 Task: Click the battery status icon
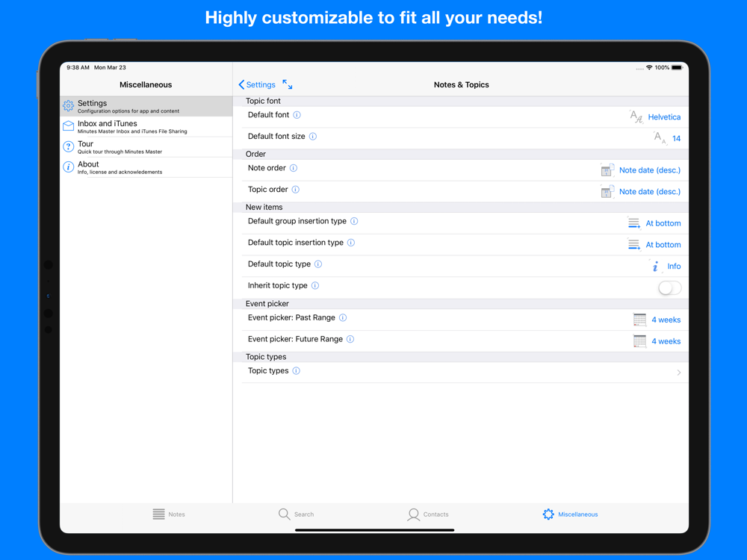point(677,68)
